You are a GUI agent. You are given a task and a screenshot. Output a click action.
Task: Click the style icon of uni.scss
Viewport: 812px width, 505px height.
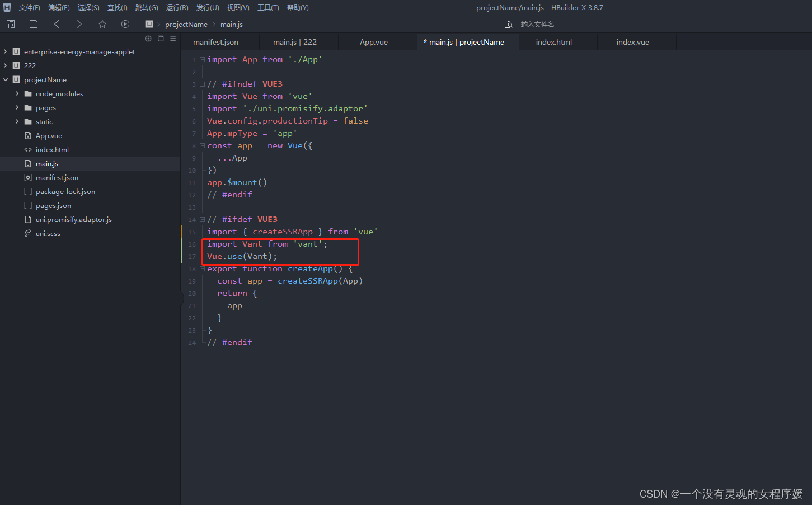[28, 233]
